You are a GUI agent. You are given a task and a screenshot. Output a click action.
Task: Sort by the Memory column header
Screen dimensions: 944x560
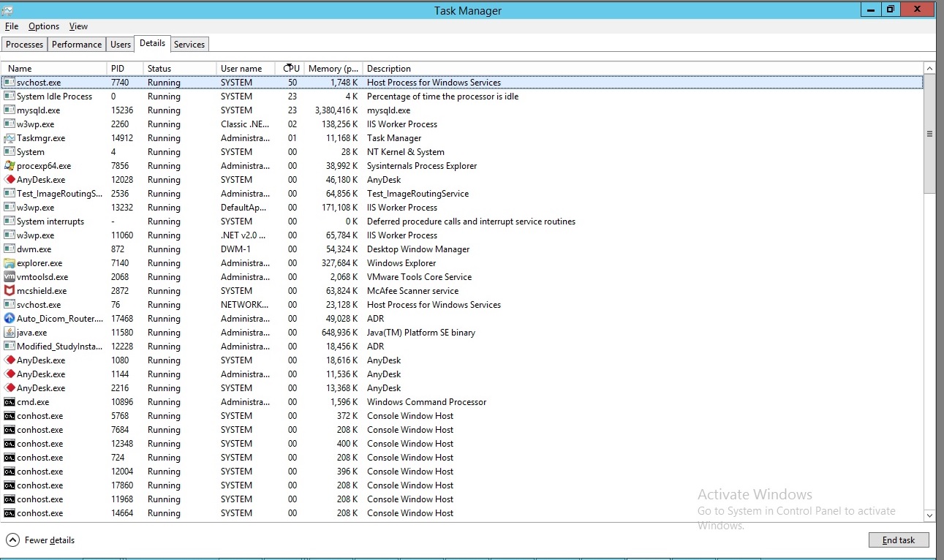point(333,68)
